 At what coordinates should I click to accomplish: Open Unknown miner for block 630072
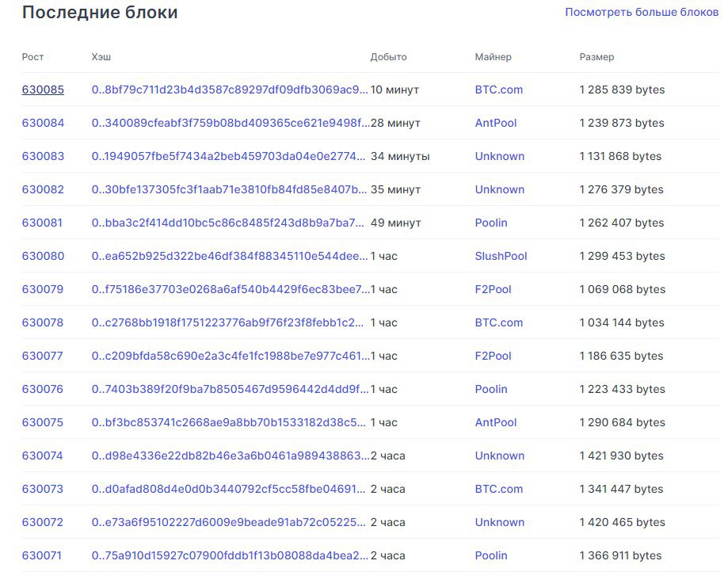click(x=500, y=523)
